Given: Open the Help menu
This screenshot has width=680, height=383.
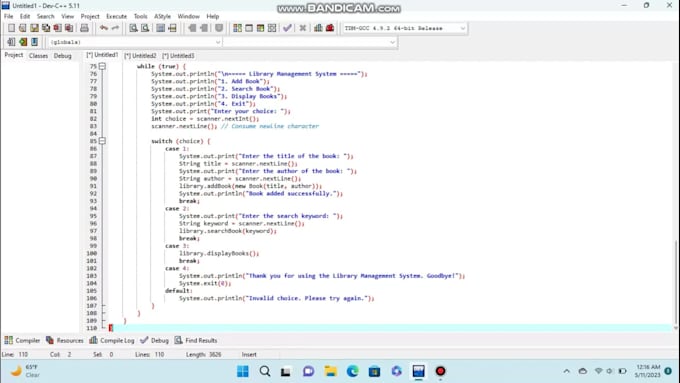Looking at the screenshot, I should pos(212,16).
